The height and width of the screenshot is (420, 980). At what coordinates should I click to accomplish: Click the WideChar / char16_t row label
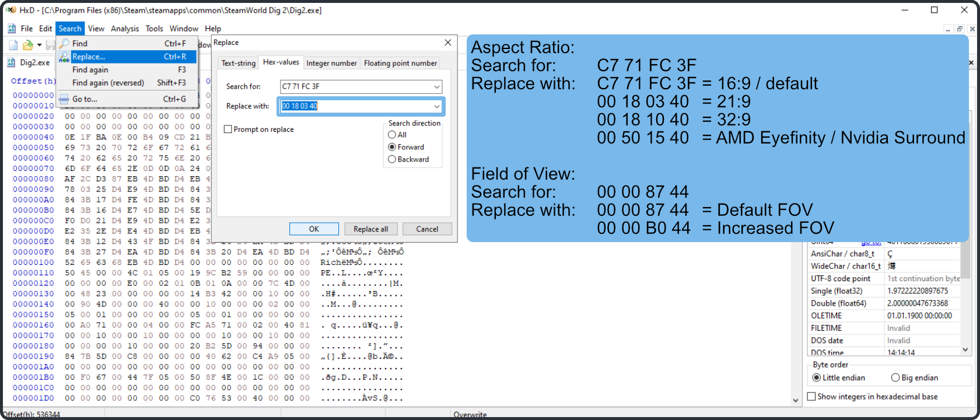coord(846,266)
